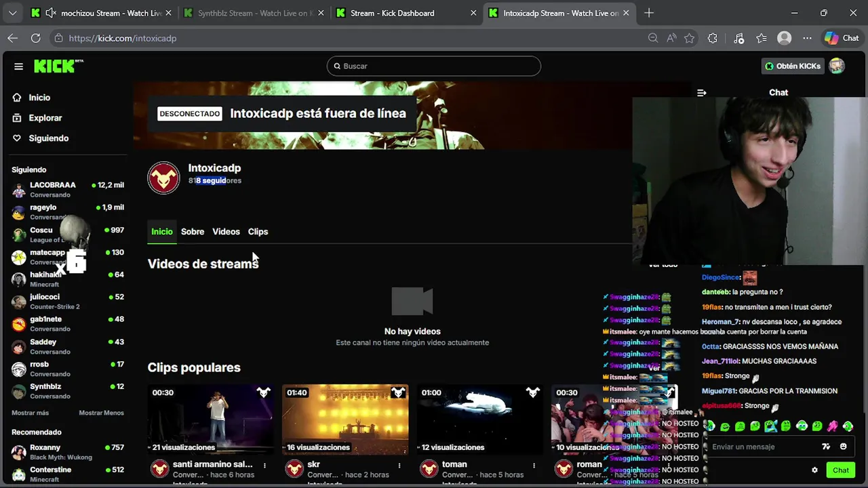Play the santi armanino clip thumbnail

point(211,420)
